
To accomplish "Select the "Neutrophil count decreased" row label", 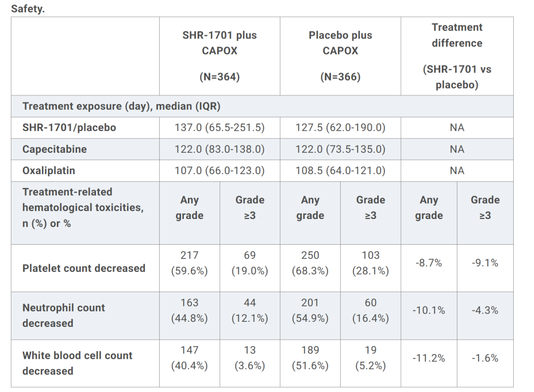I will 64,315.
